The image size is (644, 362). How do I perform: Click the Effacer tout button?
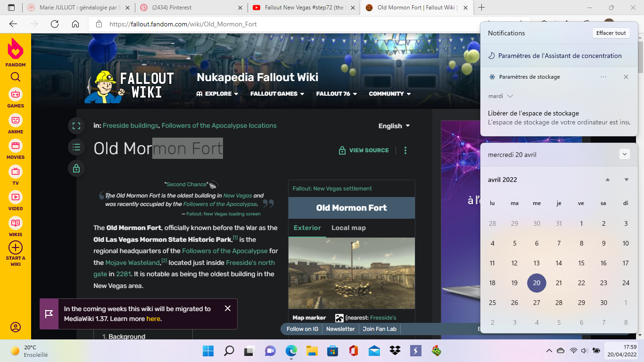click(611, 33)
